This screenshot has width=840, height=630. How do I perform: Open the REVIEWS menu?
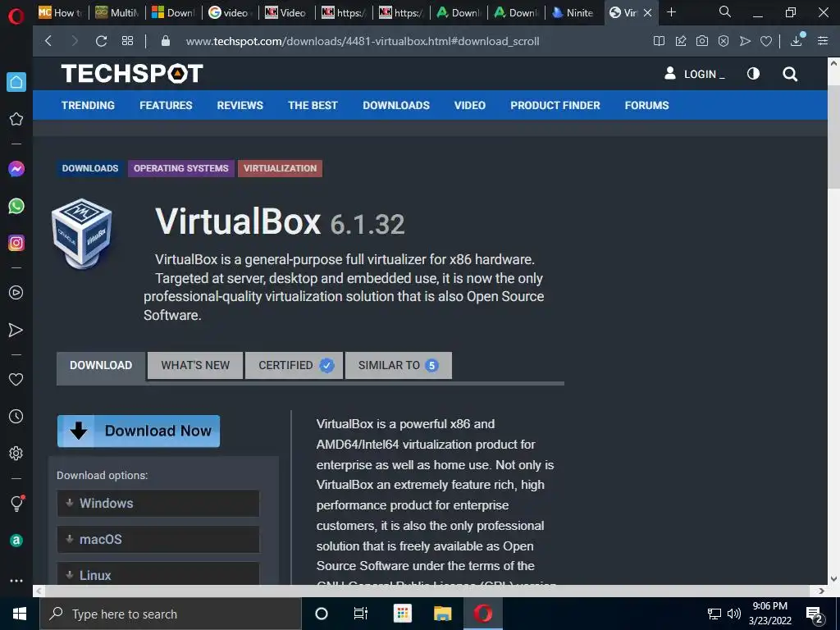pyautogui.click(x=240, y=106)
